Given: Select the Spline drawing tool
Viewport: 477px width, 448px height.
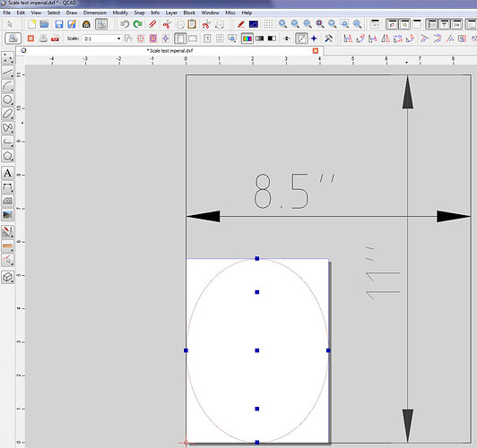Looking at the screenshot, I should pyautogui.click(x=7, y=127).
